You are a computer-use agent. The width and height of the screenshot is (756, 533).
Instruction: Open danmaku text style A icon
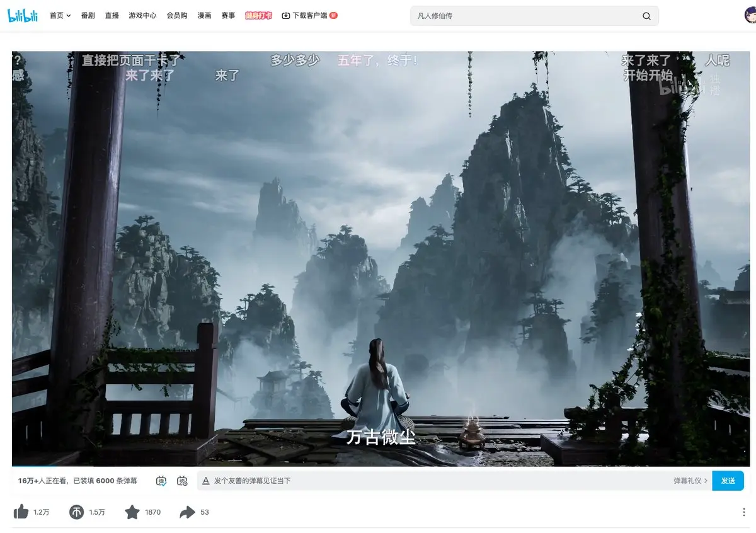pos(205,481)
